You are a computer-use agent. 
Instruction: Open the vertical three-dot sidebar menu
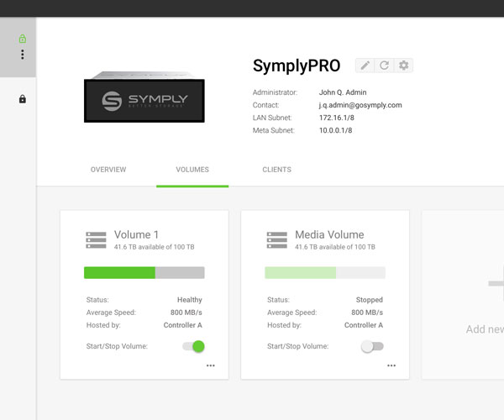(x=23, y=55)
